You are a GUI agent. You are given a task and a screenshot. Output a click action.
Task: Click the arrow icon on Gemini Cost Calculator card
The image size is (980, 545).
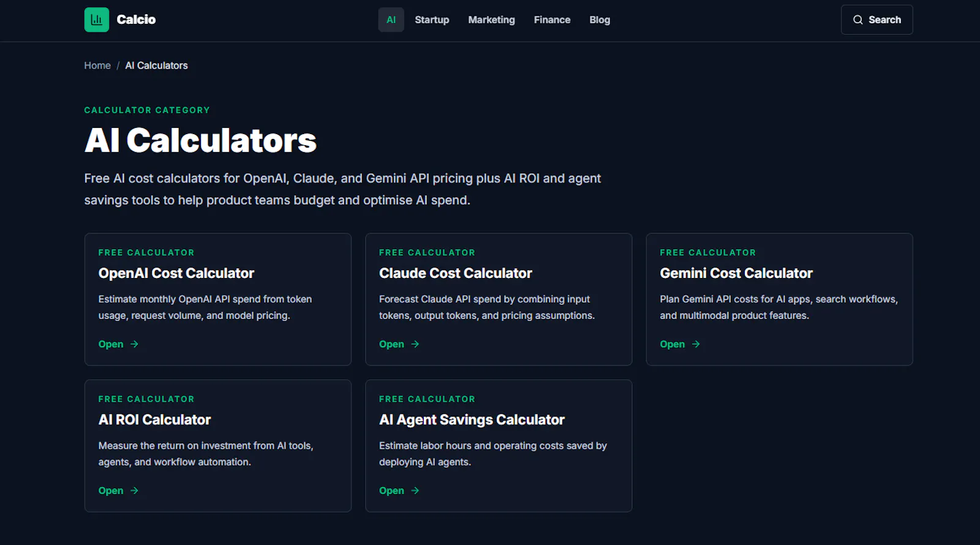coord(696,344)
